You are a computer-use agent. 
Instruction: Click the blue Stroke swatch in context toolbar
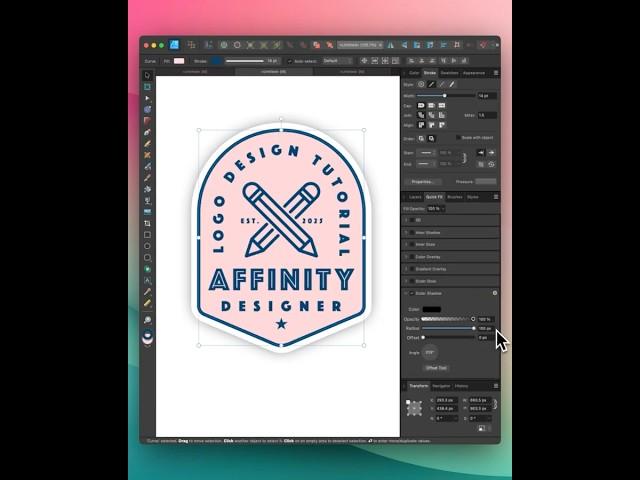(216, 61)
